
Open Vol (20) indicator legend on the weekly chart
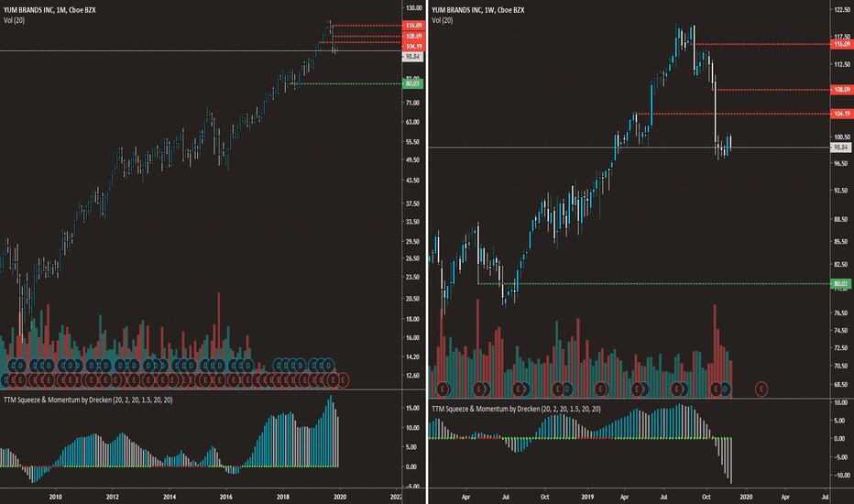pos(443,20)
